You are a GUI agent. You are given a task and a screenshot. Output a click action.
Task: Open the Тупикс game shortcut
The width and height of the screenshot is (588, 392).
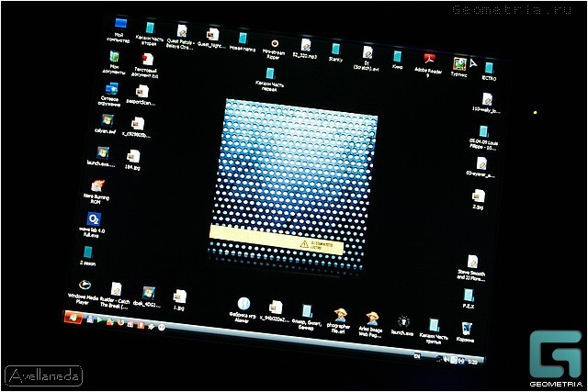[x=459, y=64]
